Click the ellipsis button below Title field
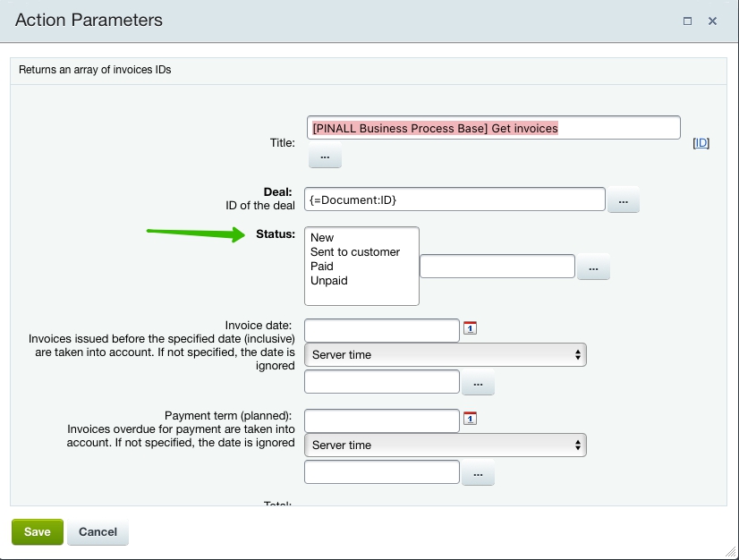This screenshot has height=560, width=739. (x=325, y=157)
